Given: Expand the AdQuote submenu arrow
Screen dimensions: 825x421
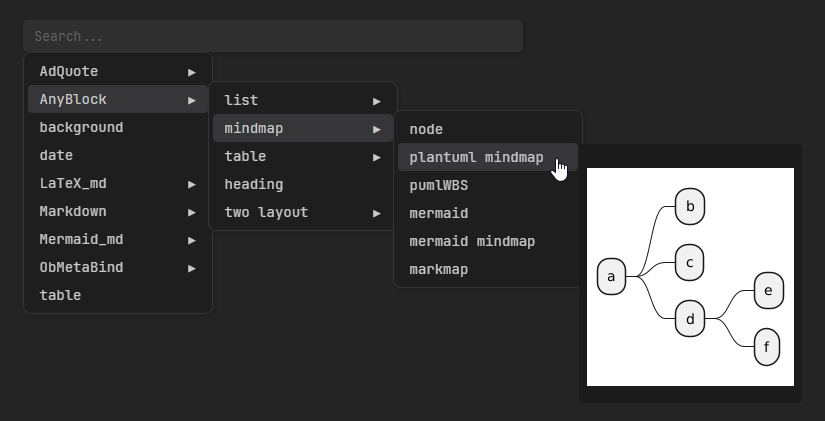Looking at the screenshot, I should click(x=192, y=72).
